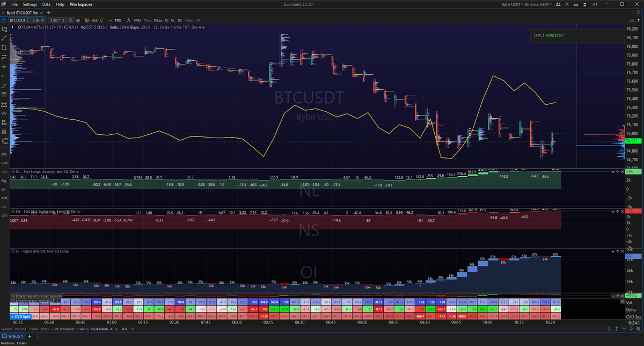Click the UTC timezone label
644x346 pixels.
[125, 329]
